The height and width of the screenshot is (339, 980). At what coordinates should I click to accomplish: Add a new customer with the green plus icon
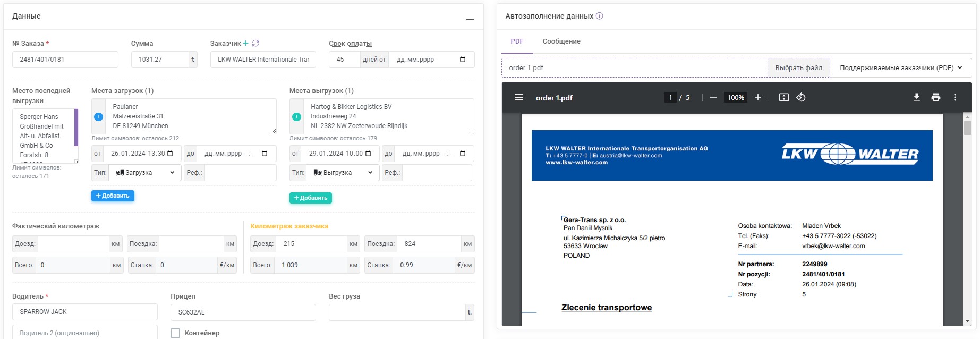pos(246,44)
